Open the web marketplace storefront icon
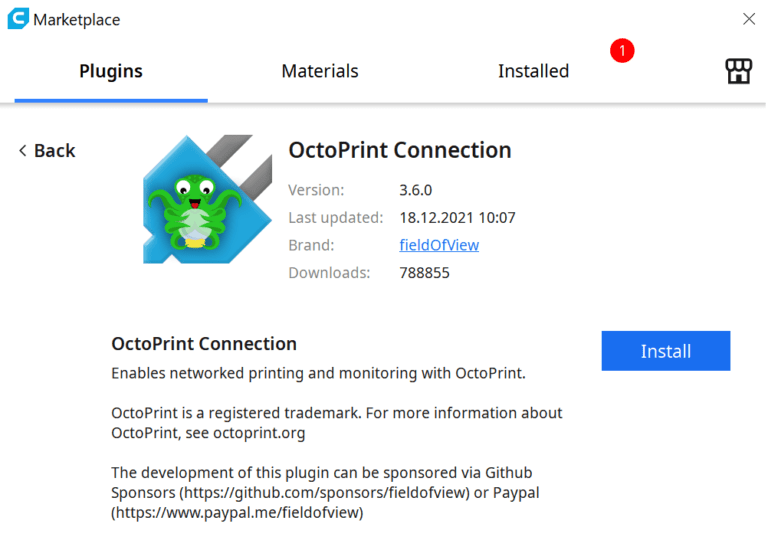 [x=738, y=71]
